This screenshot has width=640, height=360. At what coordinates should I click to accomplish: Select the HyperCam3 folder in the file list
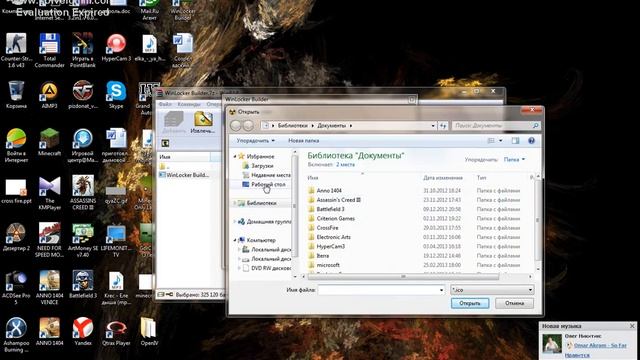click(331, 247)
